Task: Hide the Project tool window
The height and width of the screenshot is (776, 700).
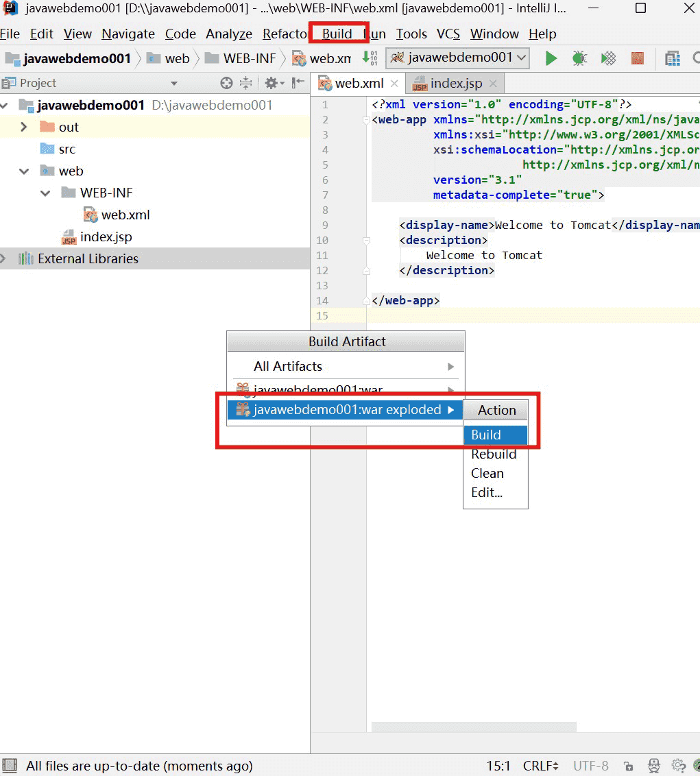Action: coord(298,83)
